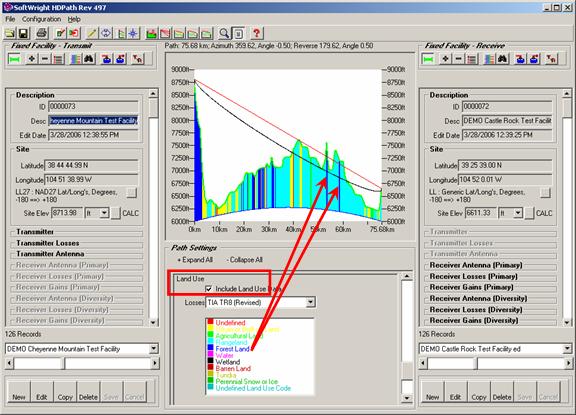Click the Expand All link
576x415 pixels.
(x=195, y=260)
